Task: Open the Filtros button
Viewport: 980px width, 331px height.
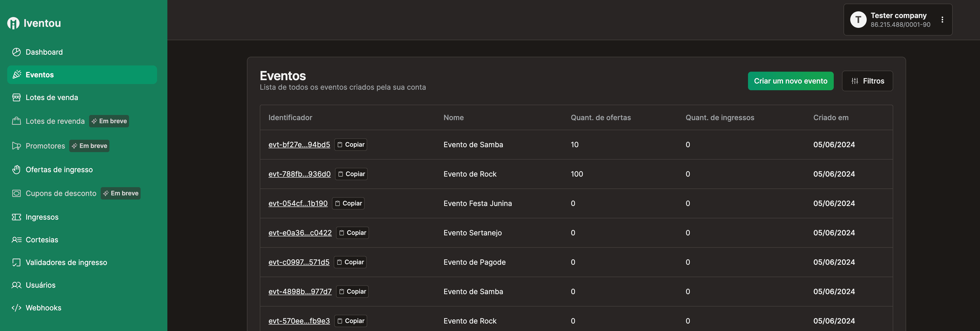Action: click(867, 81)
